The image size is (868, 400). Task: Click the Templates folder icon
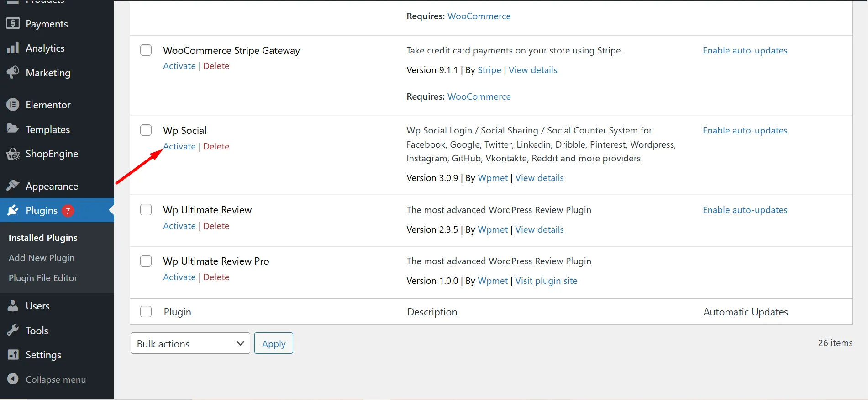(13, 129)
